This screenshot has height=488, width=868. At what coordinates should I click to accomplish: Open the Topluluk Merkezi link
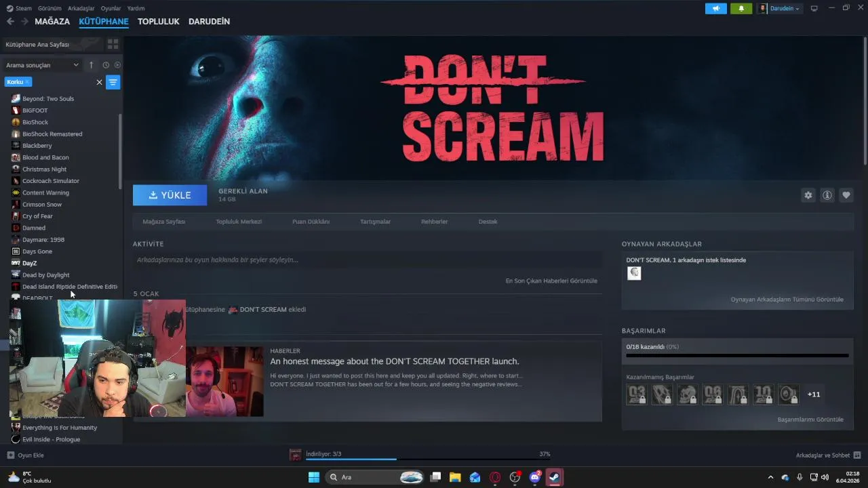pyautogui.click(x=239, y=222)
